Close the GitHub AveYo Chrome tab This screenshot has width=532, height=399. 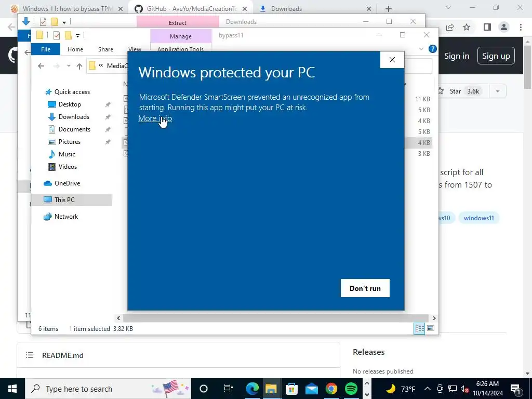click(245, 9)
